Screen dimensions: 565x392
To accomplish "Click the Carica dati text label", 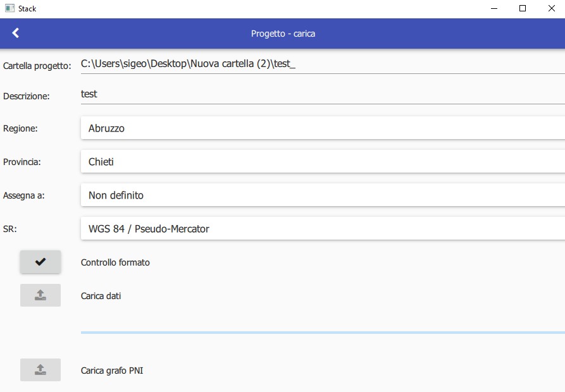I will tap(101, 296).
